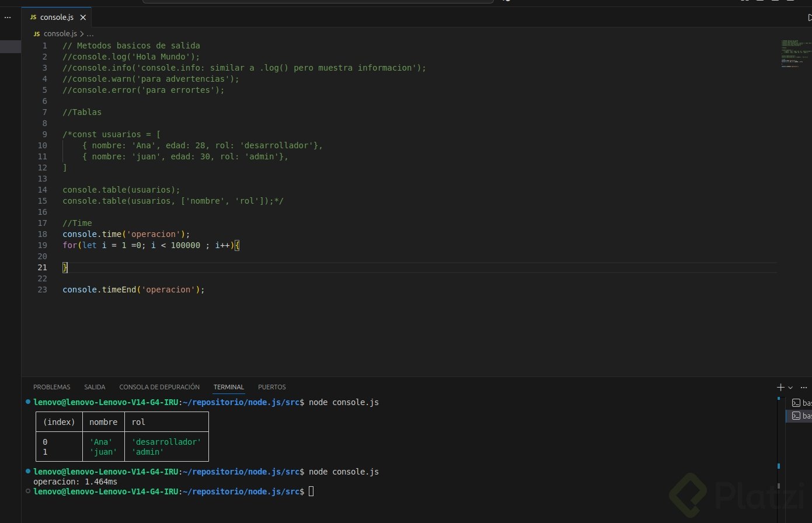Click the Run file play icon
The image size is (812, 523).
pyautogui.click(x=809, y=18)
